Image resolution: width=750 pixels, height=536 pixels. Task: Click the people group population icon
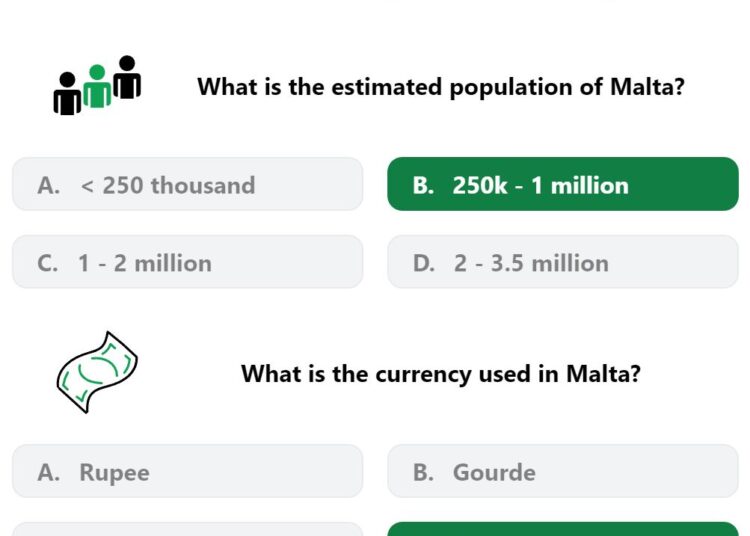tap(97, 85)
